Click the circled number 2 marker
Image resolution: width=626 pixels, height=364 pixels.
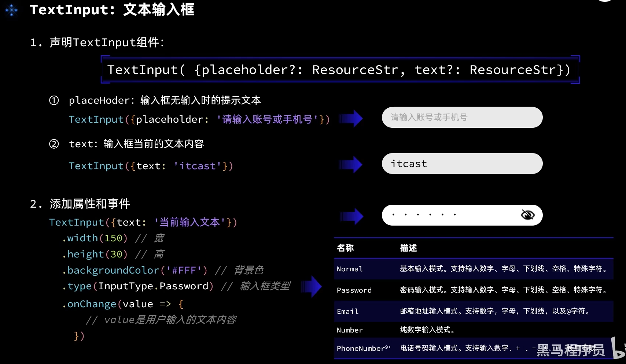[x=54, y=144]
